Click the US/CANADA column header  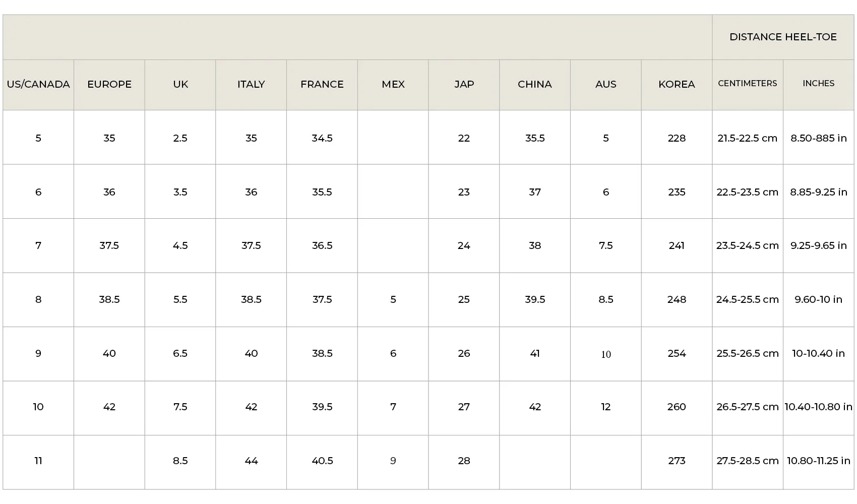tap(38, 85)
